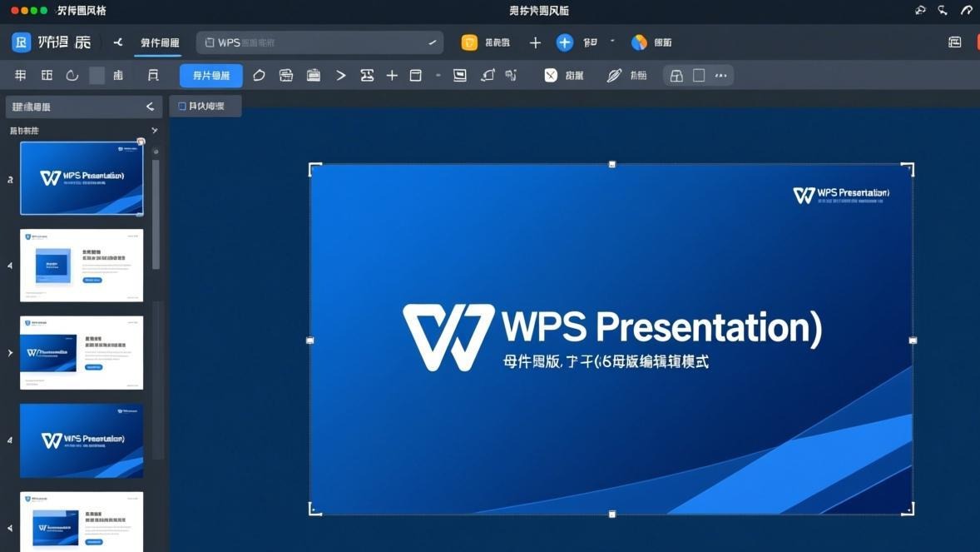The width and height of the screenshot is (980, 552).
Task: Click the large "WPS Presentation)" title on slide
Action: [661, 327]
